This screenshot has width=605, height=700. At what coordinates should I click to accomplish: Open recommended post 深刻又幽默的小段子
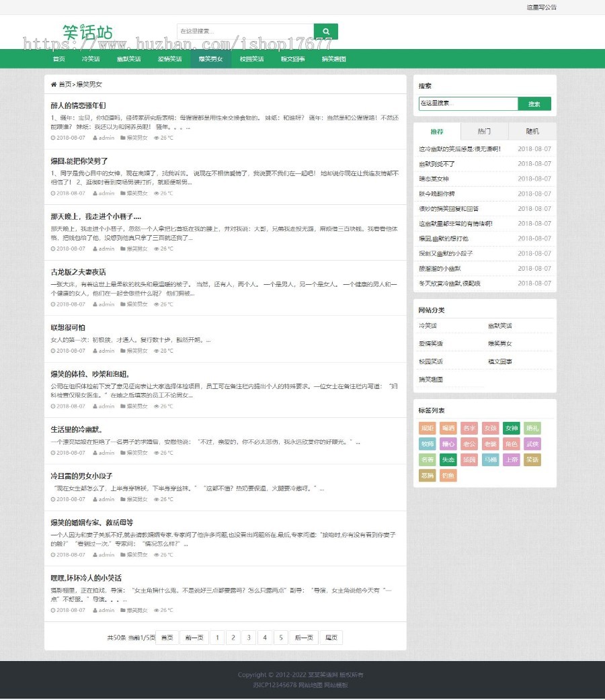[x=446, y=253]
